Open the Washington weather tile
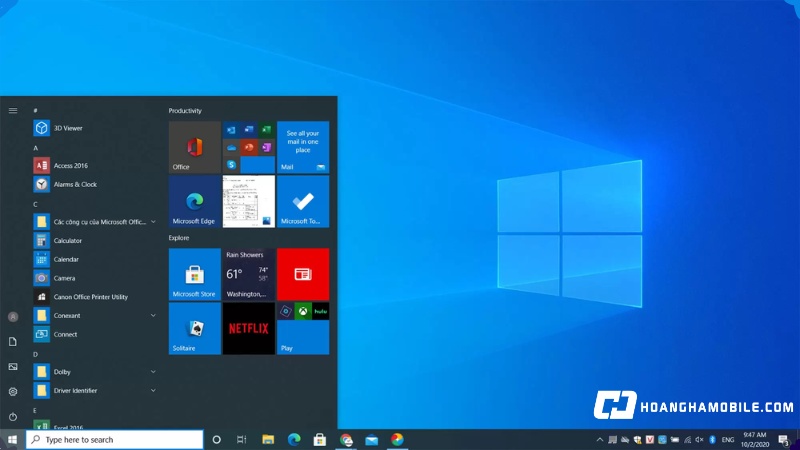This screenshot has height=450, width=800. 248,274
